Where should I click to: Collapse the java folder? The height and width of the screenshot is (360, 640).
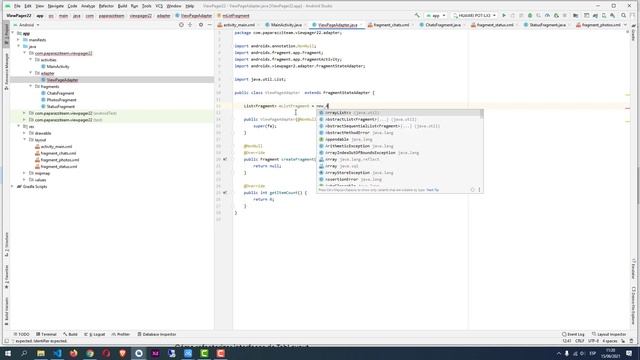19,47
